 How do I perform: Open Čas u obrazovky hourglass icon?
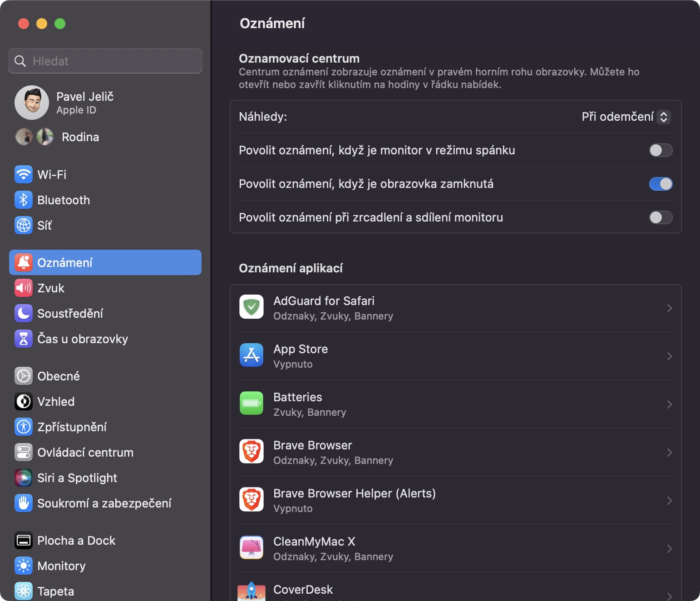[x=24, y=339]
